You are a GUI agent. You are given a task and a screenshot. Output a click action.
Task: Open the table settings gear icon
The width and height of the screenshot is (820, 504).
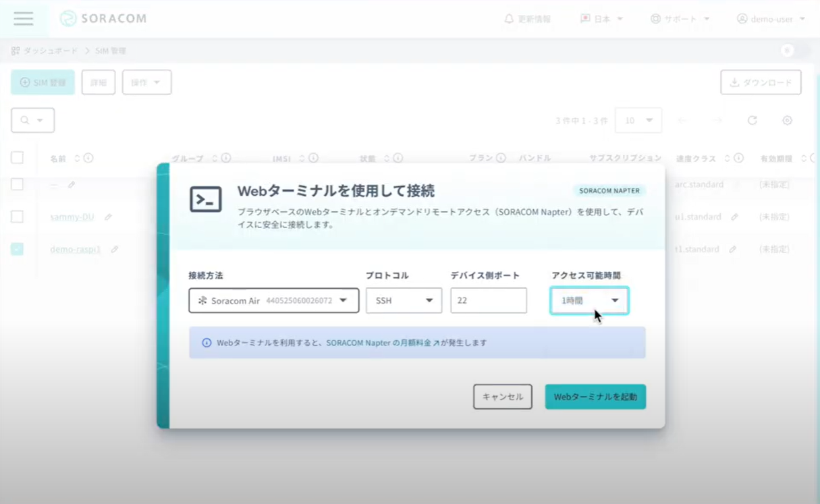coord(787,120)
